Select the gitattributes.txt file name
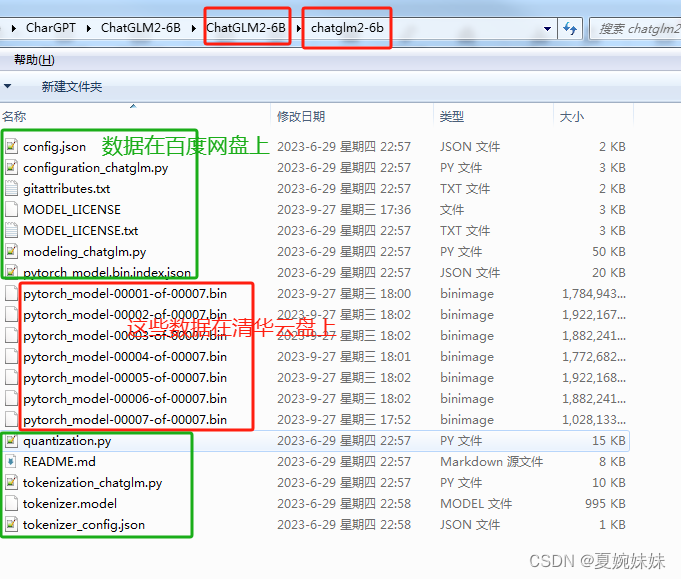681x579 pixels. pos(66,189)
